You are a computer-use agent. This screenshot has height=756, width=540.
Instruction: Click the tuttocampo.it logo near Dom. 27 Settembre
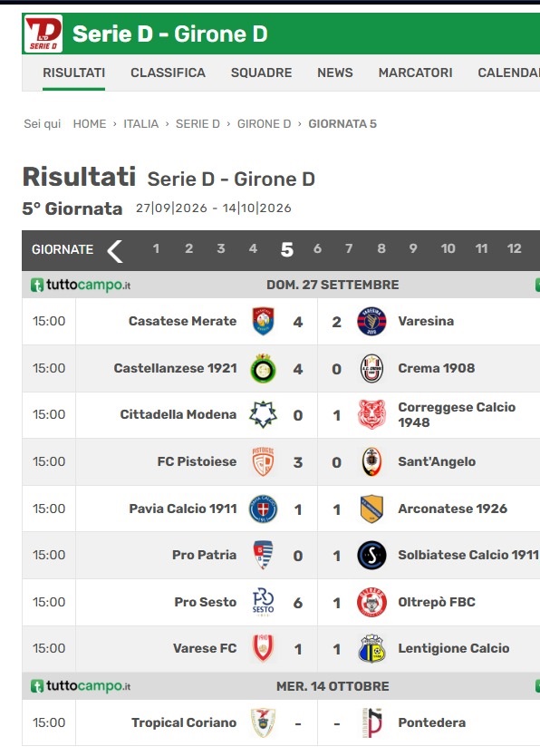click(x=81, y=285)
